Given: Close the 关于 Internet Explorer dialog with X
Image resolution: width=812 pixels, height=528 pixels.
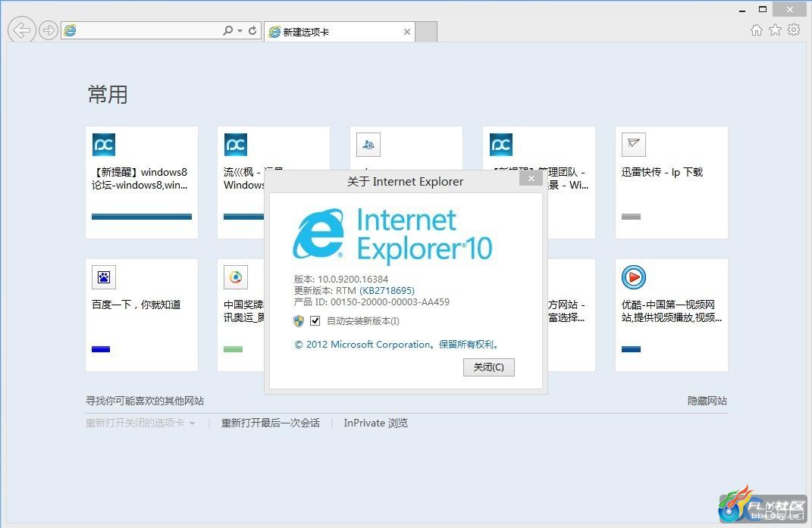Looking at the screenshot, I should [x=531, y=179].
